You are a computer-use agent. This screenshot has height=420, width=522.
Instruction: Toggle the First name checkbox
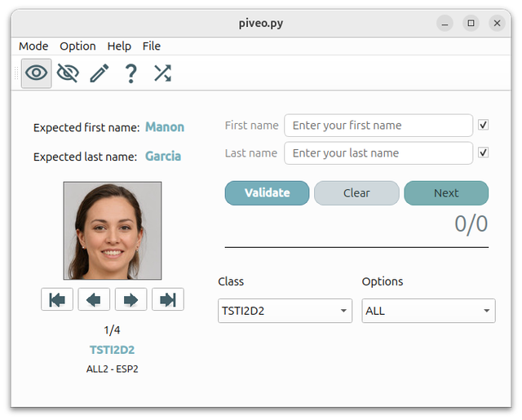click(483, 126)
